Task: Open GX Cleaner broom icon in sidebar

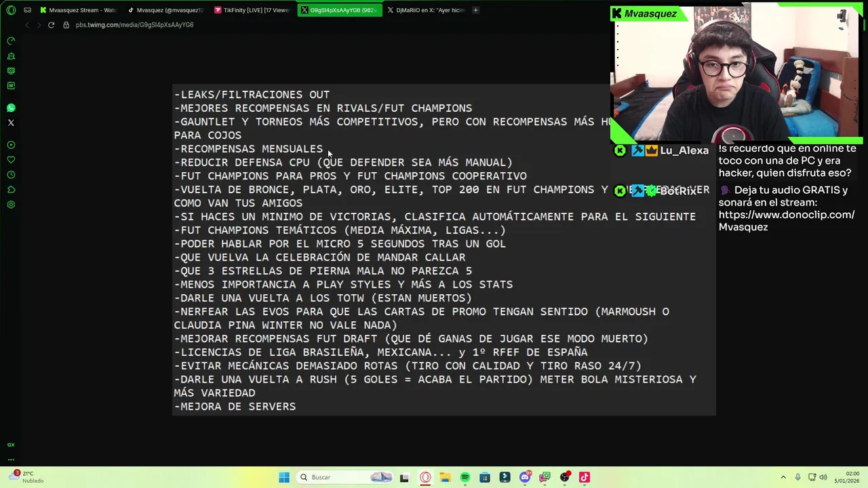Action: pos(11,56)
